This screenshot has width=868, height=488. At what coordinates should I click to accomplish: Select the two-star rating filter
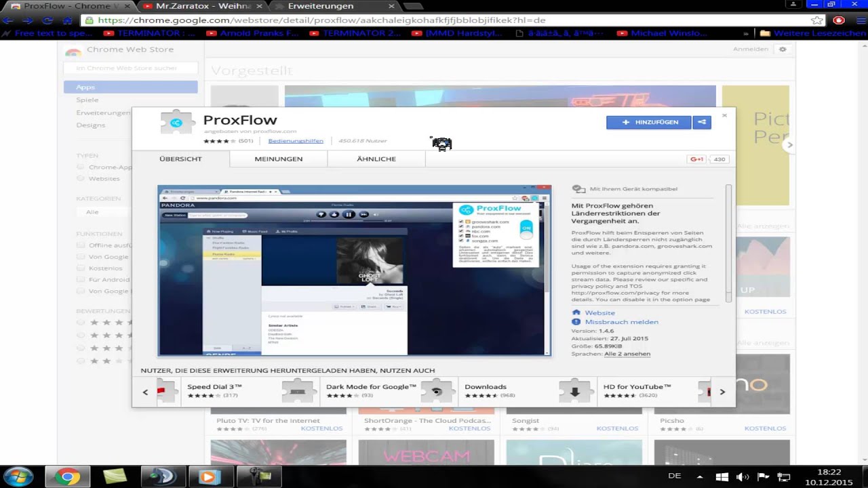pos(81,361)
